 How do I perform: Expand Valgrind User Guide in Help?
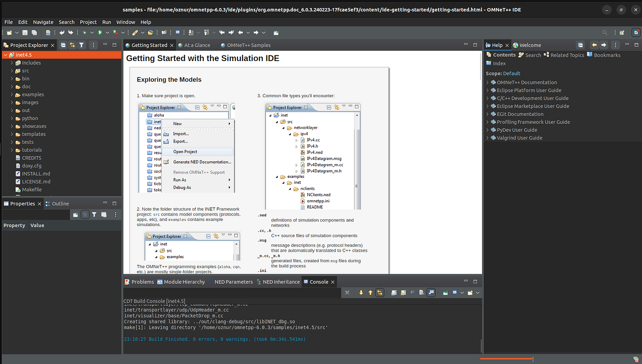click(487, 138)
